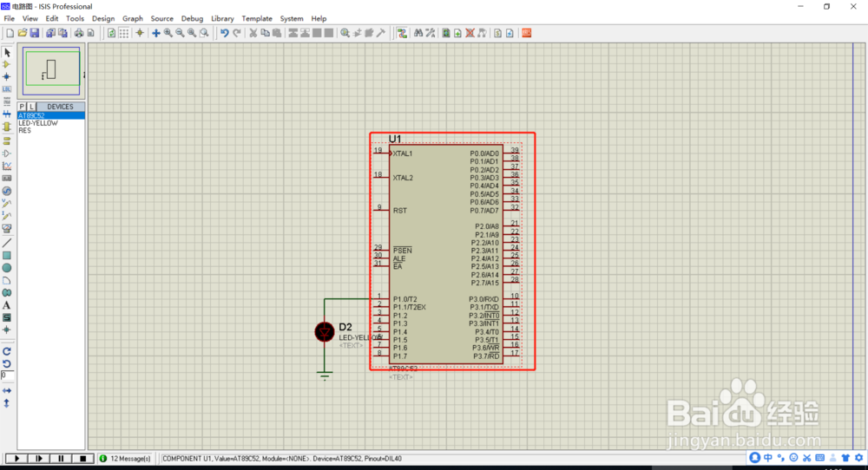Image resolution: width=868 pixels, height=470 pixels.
Task: Open the Tools menu
Action: click(76, 18)
